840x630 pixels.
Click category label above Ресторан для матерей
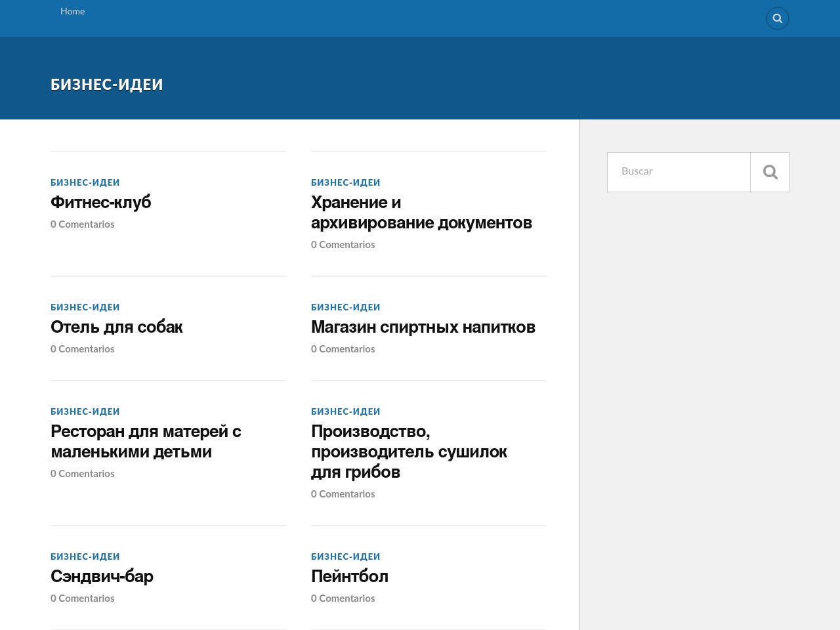click(85, 411)
